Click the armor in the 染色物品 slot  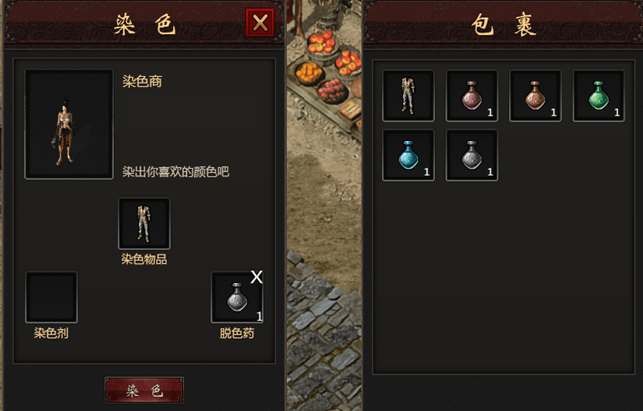[144, 224]
